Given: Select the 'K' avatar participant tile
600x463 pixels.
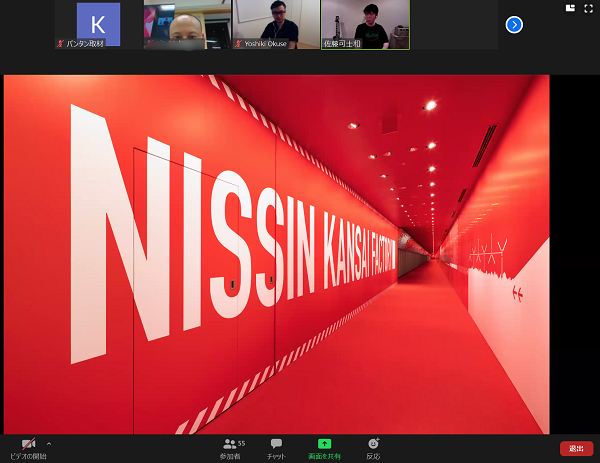Looking at the screenshot, I should click(x=98, y=23).
